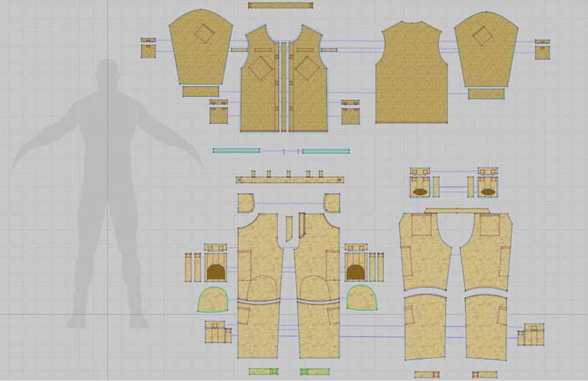Viewport: 588px width, 381px height.
Task: Select the right back lower trouser leg
Action: [487, 328]
